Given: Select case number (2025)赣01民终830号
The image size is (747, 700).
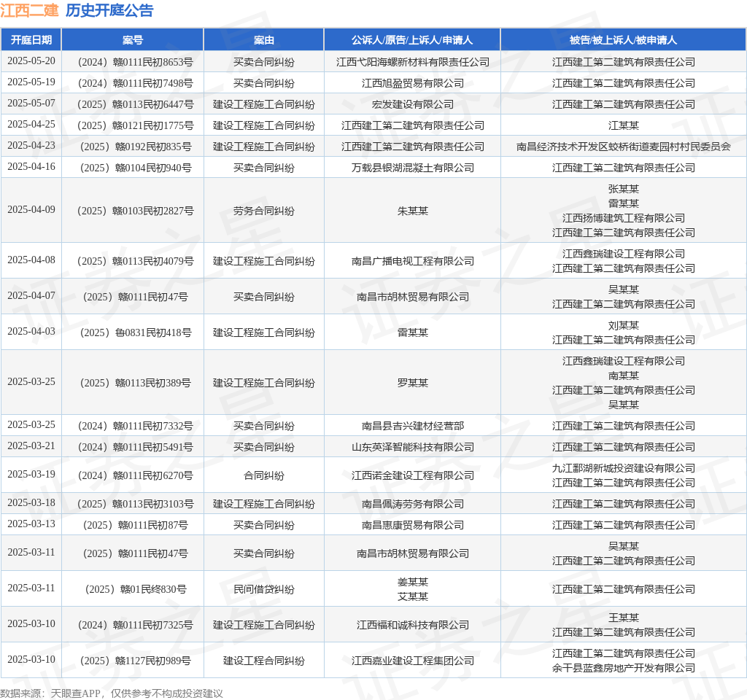Looking at the screenshot, I should [x=135, y=589].
